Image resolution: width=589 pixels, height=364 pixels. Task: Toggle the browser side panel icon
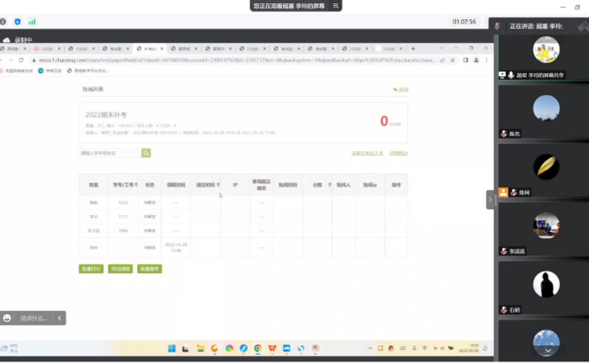[x=465, y=60]
